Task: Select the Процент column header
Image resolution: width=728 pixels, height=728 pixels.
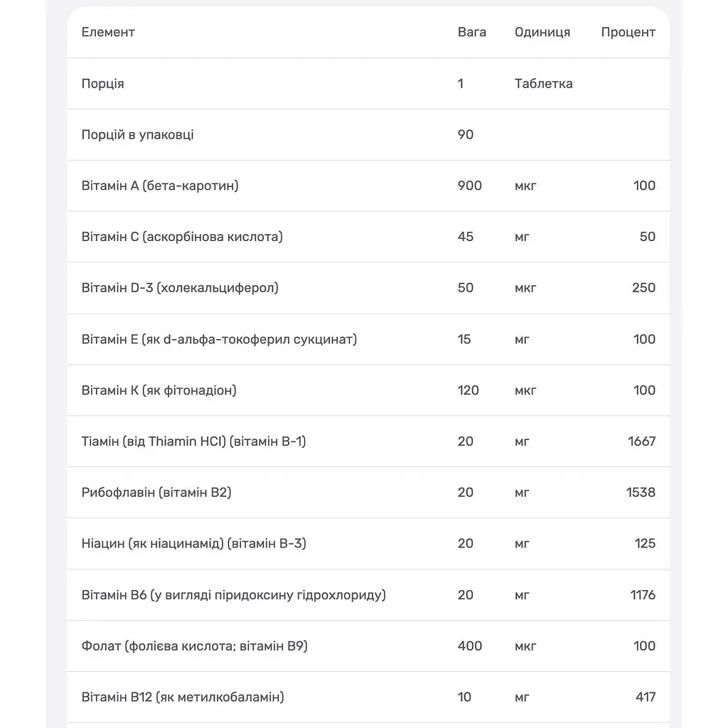Action: [628, 32]
